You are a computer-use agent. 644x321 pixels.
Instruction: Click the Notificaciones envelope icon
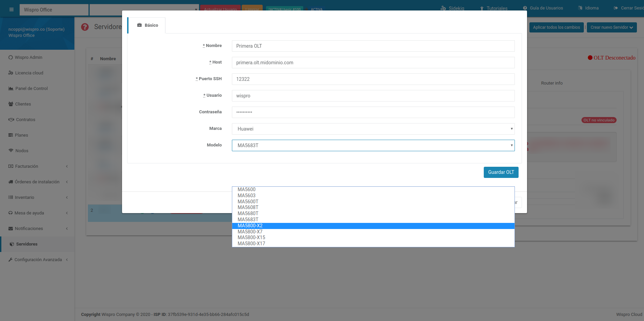tap(10, 229)
